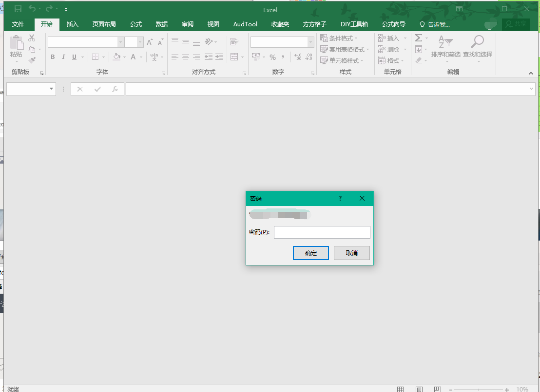Click the Format Painter brush icon
This screenshot has width=540, height=392.
(x=32, y=60)
